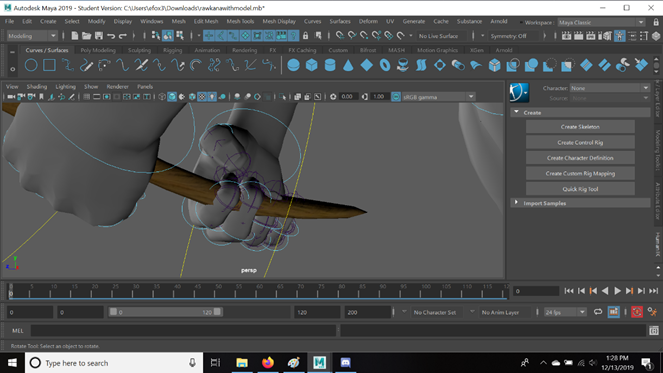Click the viewport select camera icon
This screenshot has height=373, width=663.
pyautogui.click(x=11, y=97)
